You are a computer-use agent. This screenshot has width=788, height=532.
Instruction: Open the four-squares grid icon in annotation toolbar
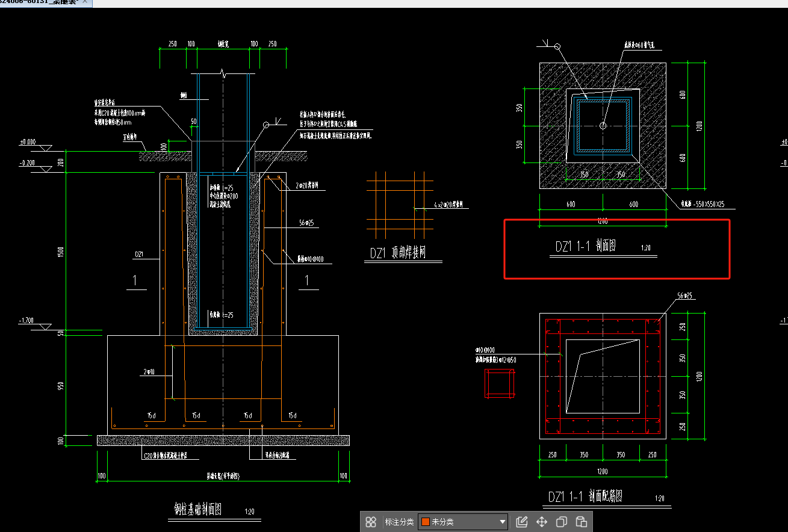point(371,522)
